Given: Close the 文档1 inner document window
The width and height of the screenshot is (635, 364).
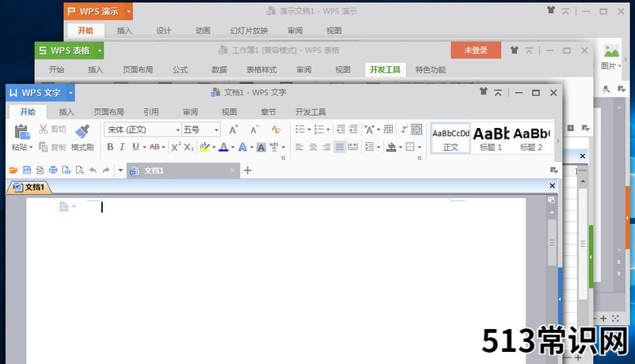Looking at the screenshot, I should pos(552,186).
